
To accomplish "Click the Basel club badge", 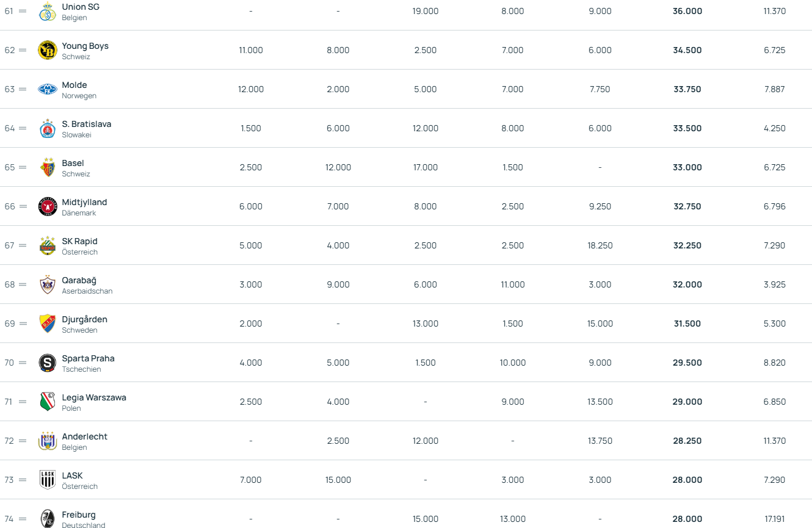I will point(48,167).
